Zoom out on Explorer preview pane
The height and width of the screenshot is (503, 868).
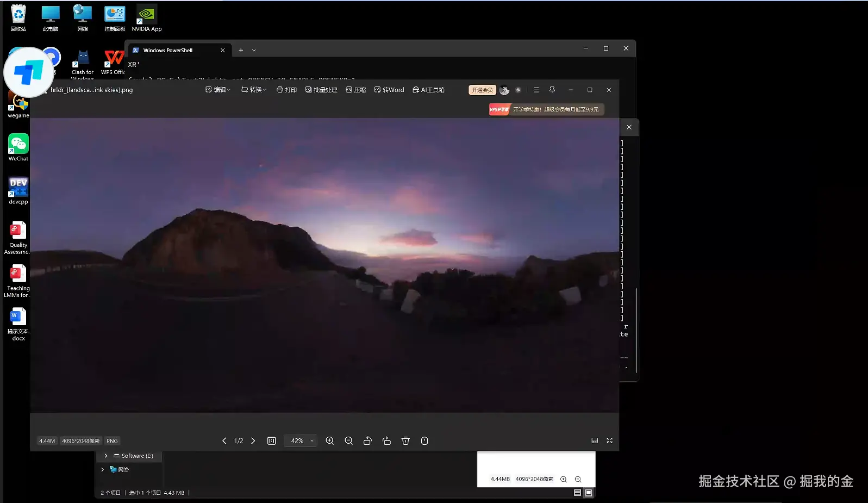click(578, 479)
